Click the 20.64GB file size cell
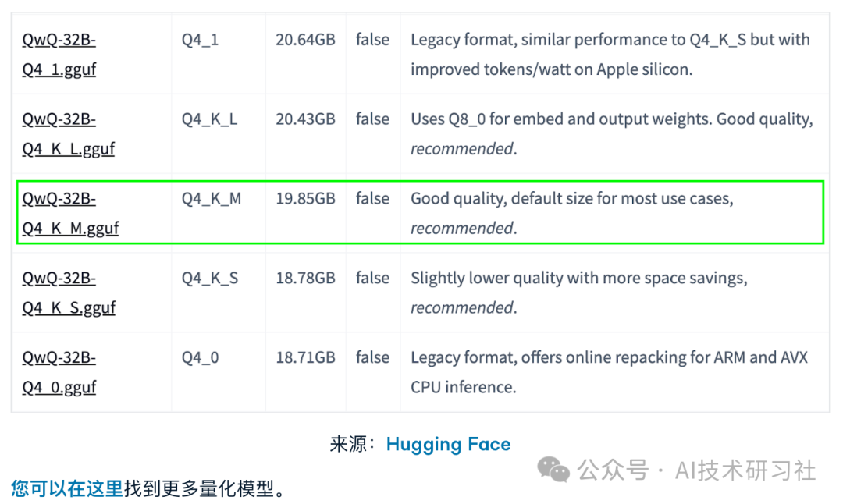The image size is (843, 504). [305, 40]
